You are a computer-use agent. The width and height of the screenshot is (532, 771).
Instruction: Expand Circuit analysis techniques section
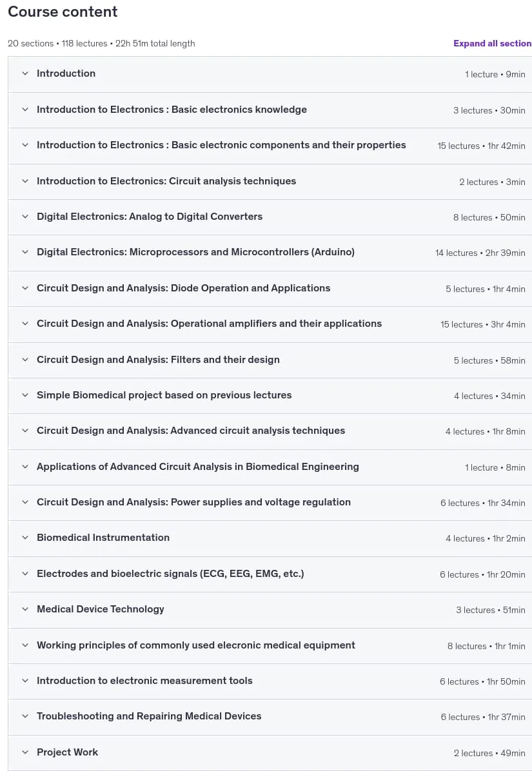(x=270, y=181)
